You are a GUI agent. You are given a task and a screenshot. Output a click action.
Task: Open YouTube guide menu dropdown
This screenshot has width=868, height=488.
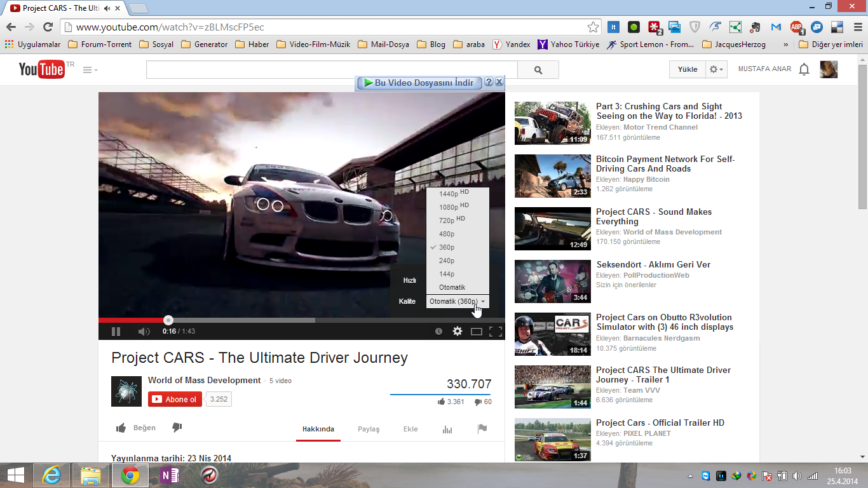tap(90, 70)
